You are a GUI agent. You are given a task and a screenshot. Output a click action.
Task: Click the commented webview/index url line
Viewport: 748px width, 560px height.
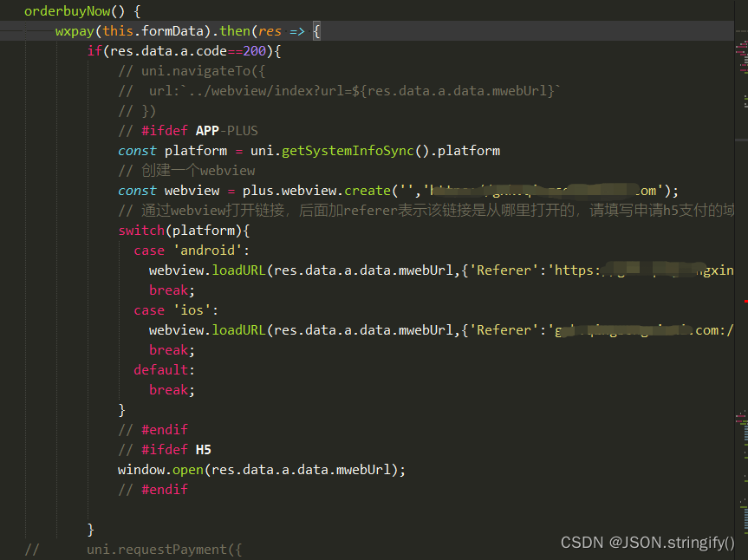(x=339, y=91)
